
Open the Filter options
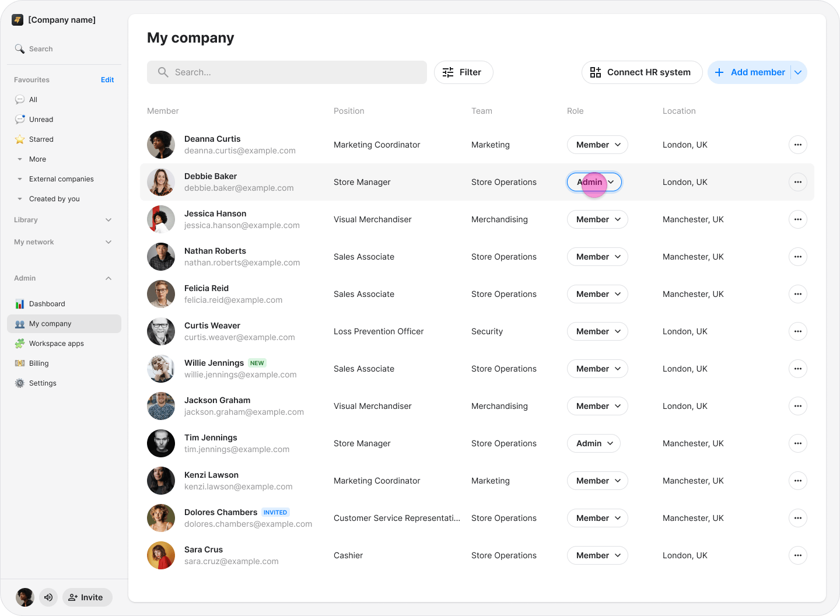(464, 72)
